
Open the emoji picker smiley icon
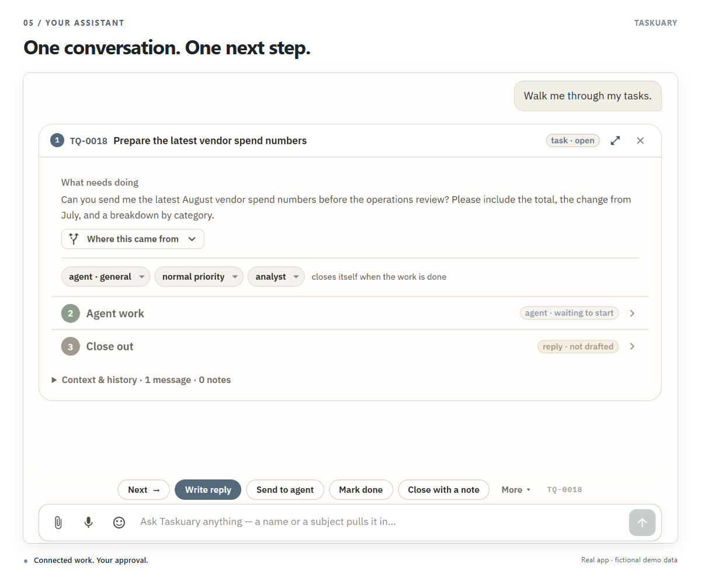[119, 523]
